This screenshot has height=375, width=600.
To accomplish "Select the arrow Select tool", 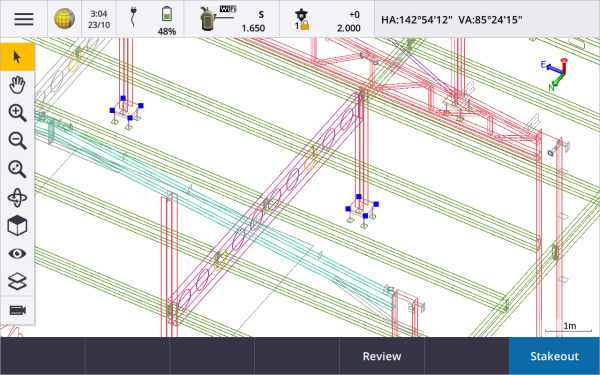I will [x=17, y=57].
